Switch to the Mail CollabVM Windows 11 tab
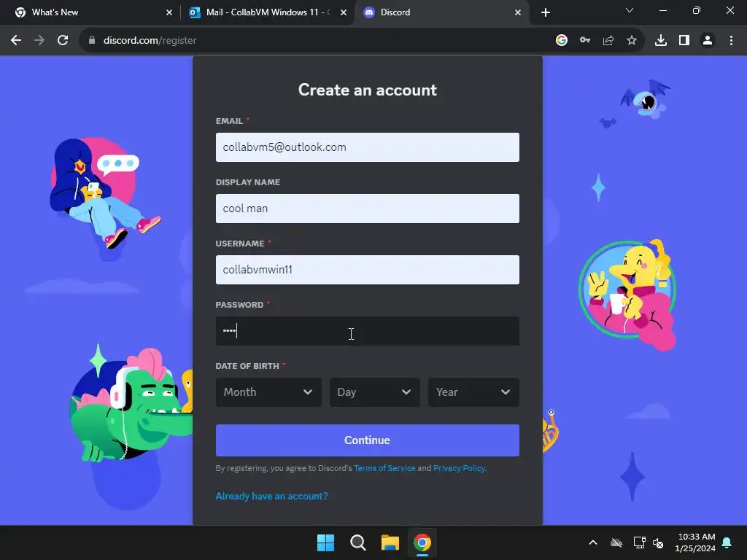747x560 pixels. point(267,12)
